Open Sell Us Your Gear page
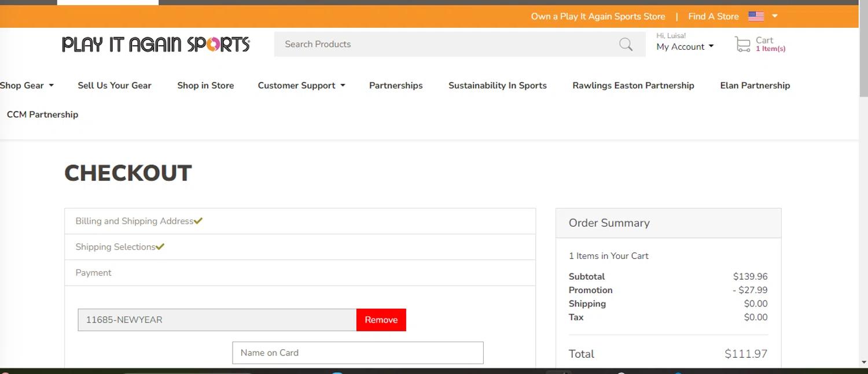 coord(115,86)
